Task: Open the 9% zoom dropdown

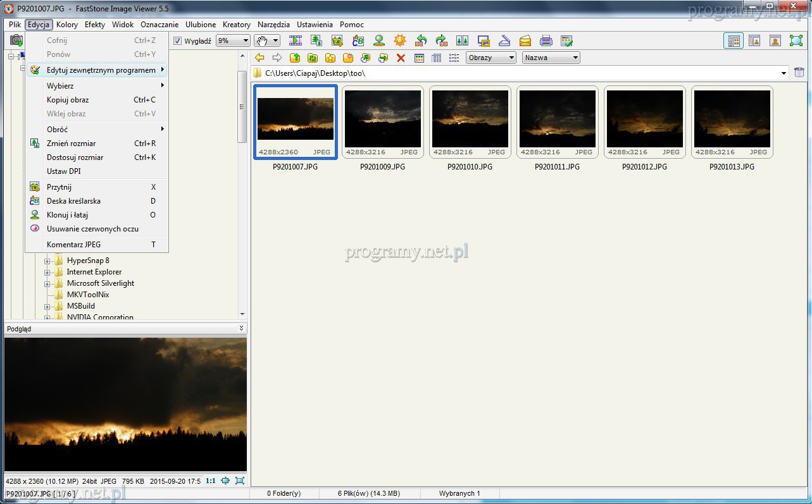Action: coord(233,41)
